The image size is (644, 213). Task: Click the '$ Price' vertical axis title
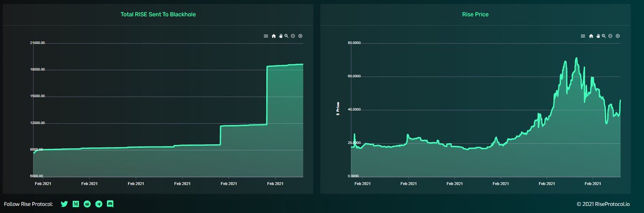[339, 109]
